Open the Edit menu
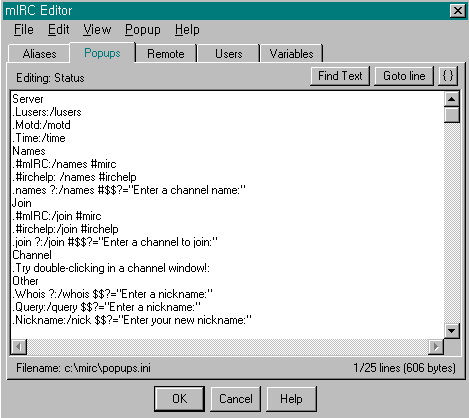469x418 pixels. click(58, 30)
